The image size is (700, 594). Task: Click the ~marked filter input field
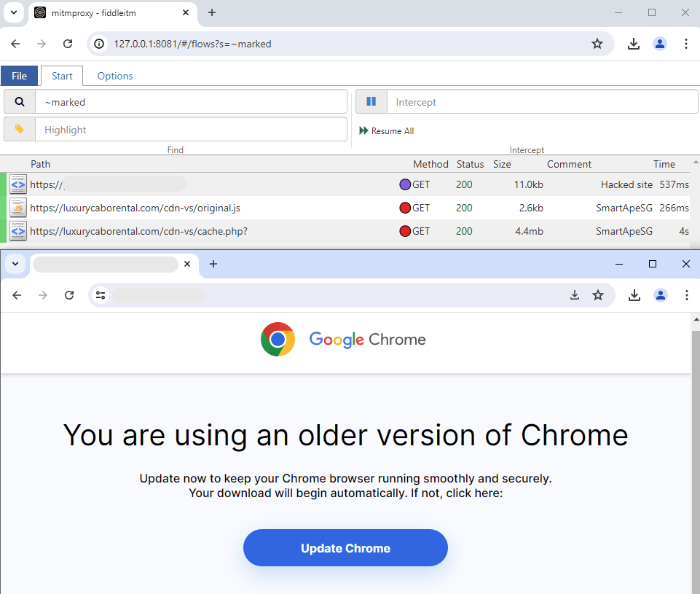click(x=191, y=102)
